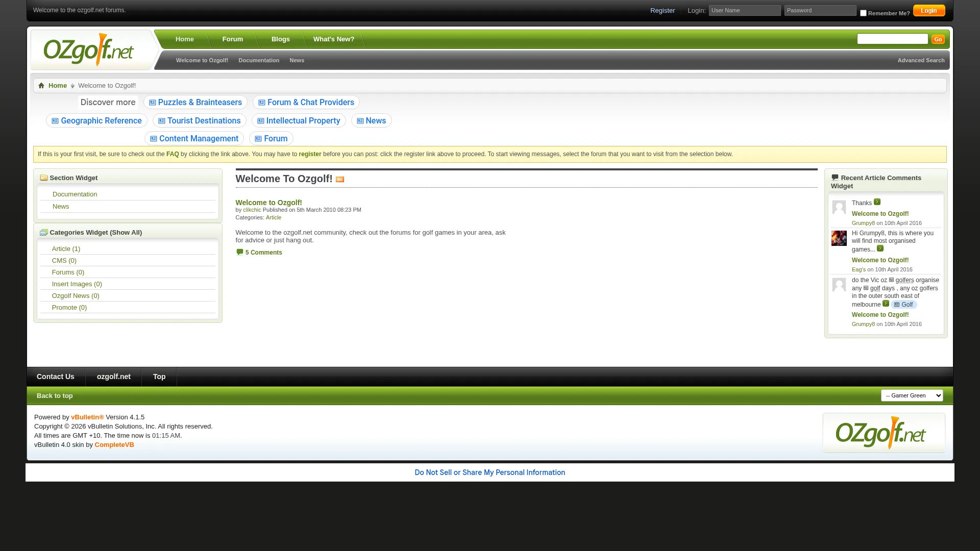Screen dimensions: 980x551
Task: Click ozgolf.net footer link
Action: [x=113, y=377]
